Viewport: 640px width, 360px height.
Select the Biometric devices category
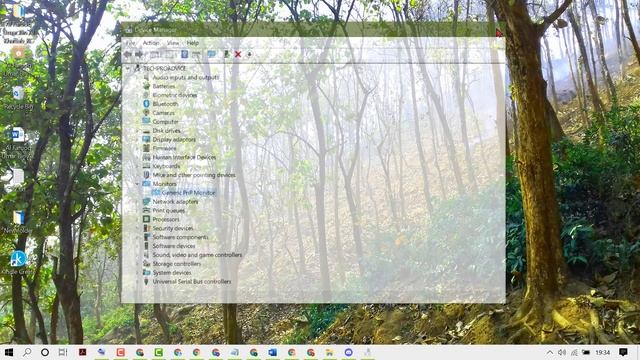coord(175,95)
